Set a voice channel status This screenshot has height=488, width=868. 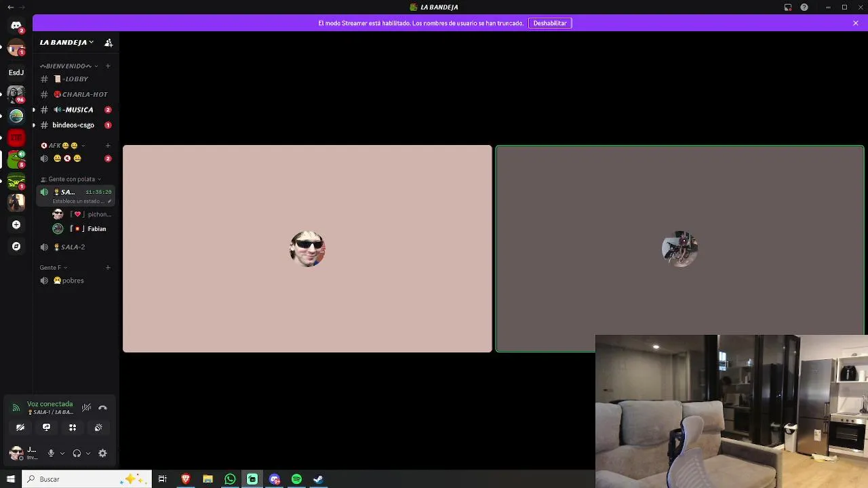[81, 201]
